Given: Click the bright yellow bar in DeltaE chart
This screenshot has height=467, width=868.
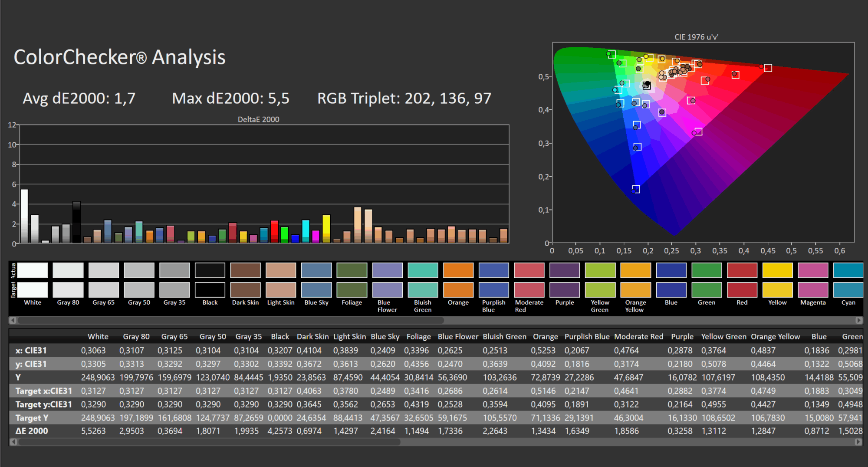Looking at the screenshot, I should [x=326, y=228].
